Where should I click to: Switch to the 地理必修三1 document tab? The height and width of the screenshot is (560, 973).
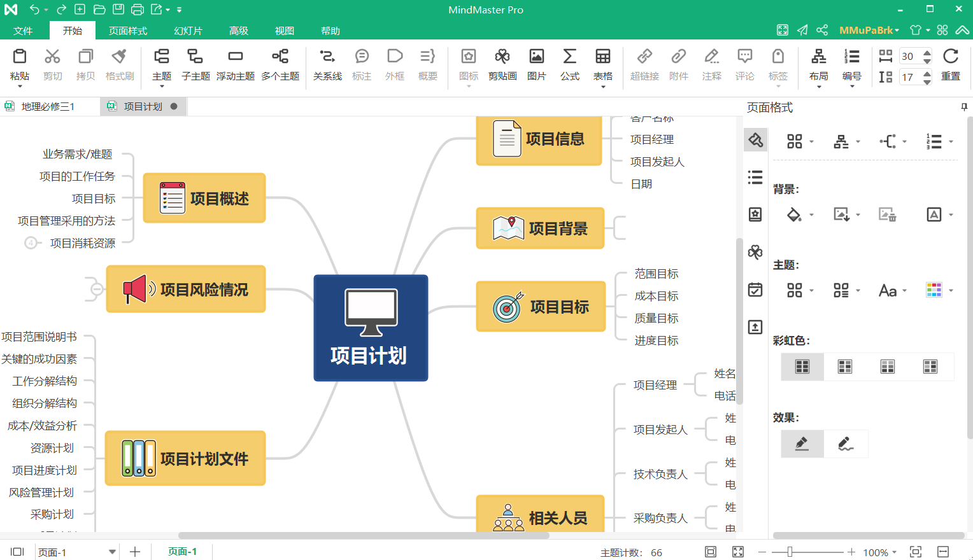pos(48,106)
